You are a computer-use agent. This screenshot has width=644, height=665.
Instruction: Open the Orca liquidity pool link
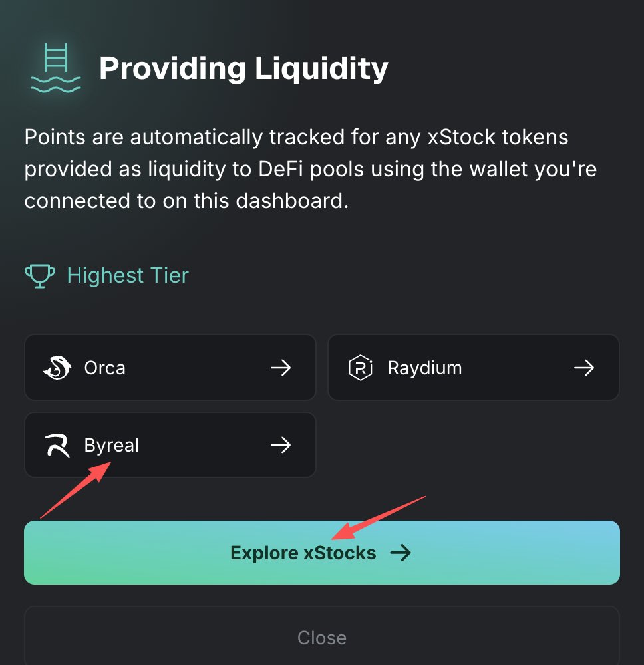(170, 368)
